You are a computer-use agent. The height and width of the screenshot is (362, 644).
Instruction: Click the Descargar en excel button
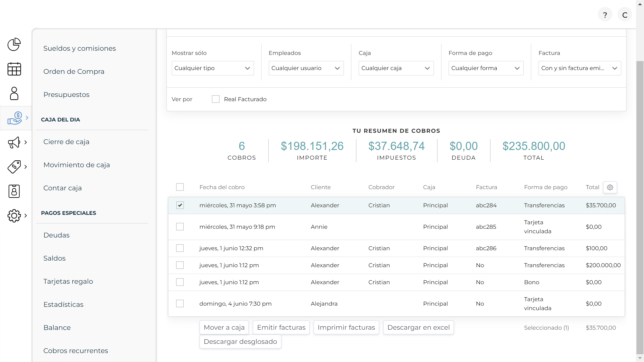click(x=418, y=328)
